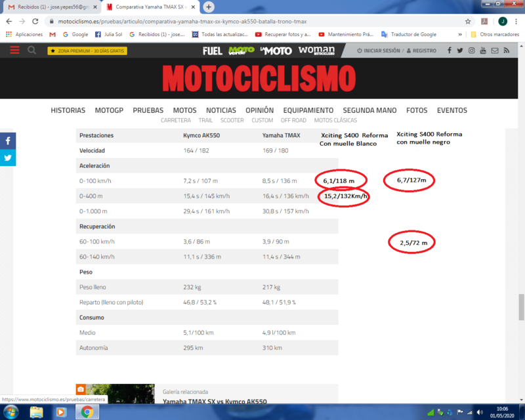This screenshot has width=525, height=420.
Task: Click the site search magnifier icon
Action: 31,51
